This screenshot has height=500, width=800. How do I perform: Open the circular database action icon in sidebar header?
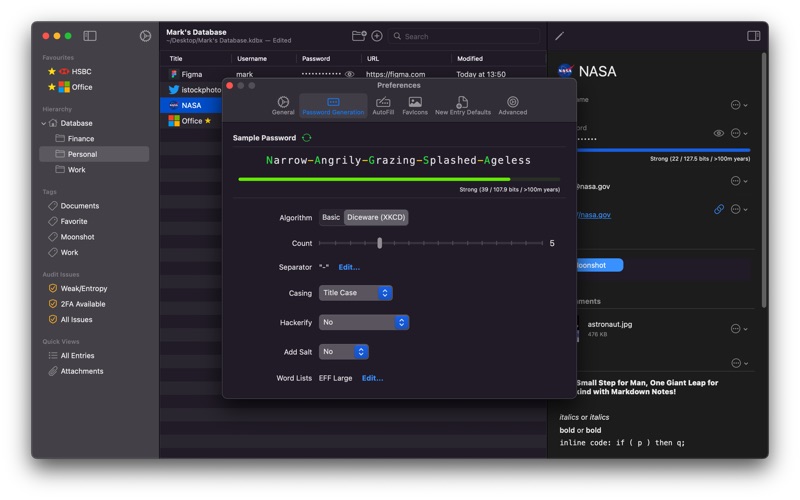145,36
